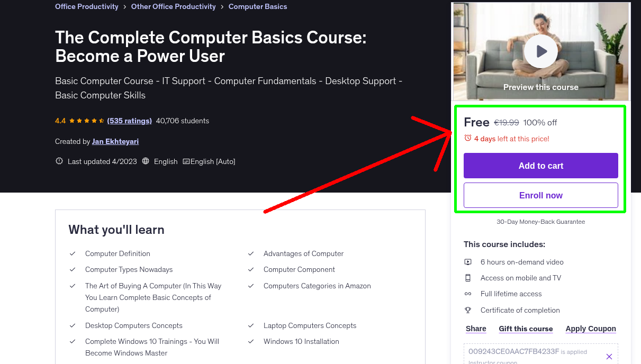Click the crossed-out €19.99 price
This screenshot has width=641, height=364.
tap(507, 123)
